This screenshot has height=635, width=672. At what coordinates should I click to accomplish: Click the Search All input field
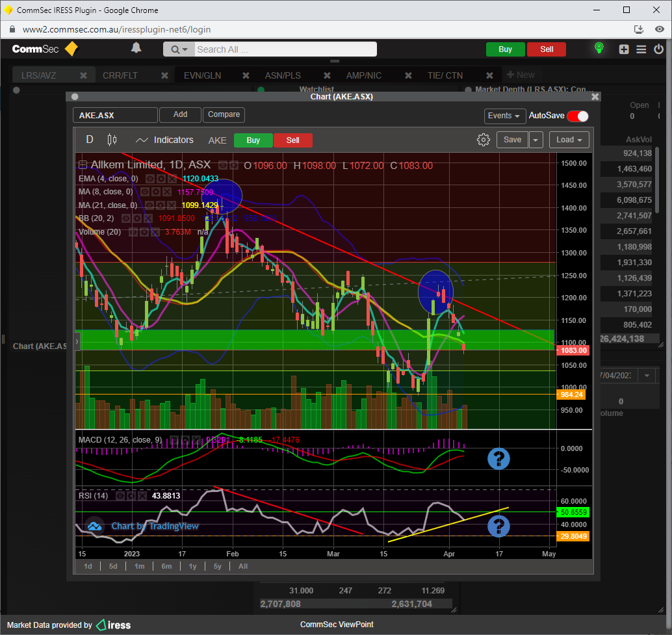click(285, 49)
